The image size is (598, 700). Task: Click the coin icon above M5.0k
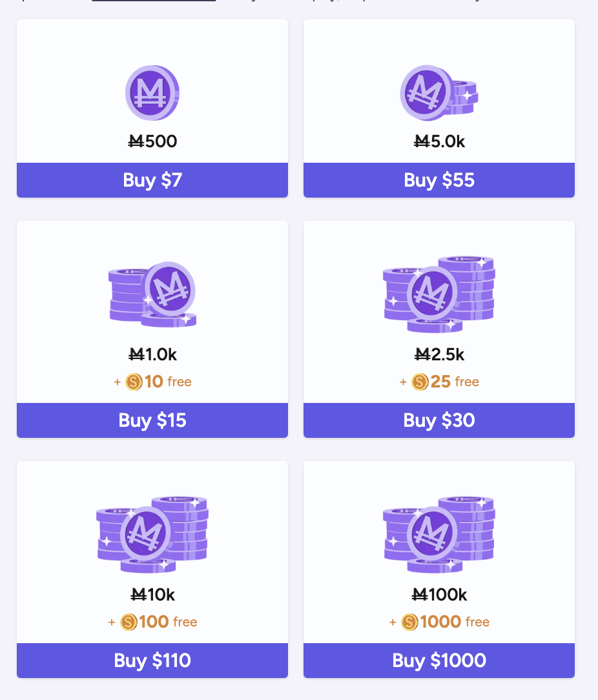pos(438,93)
